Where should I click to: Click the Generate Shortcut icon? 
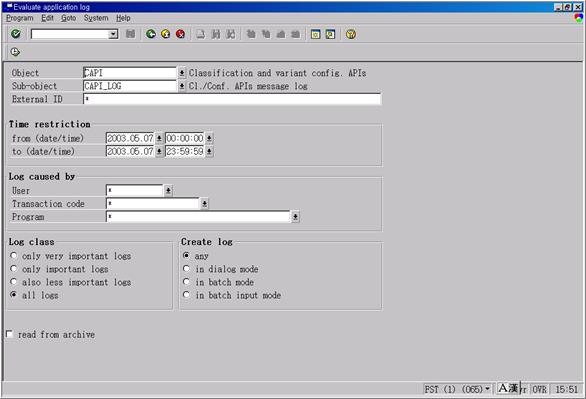click(x=330, y=34)
